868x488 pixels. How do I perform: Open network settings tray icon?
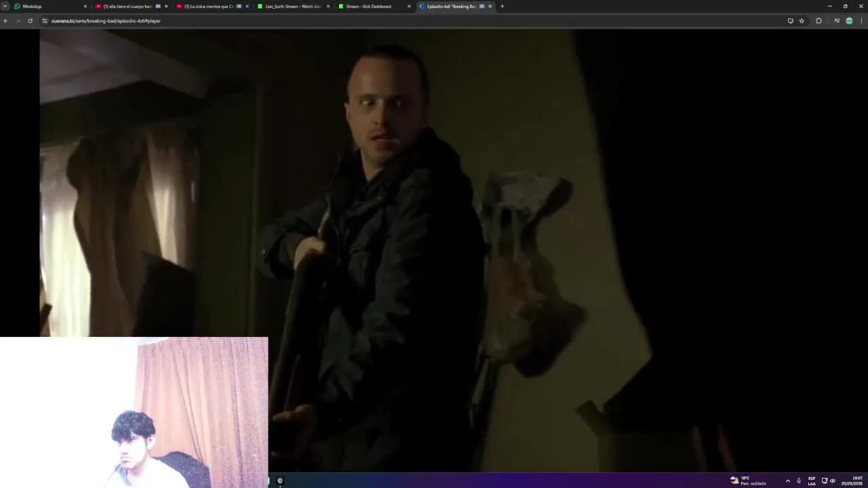coord(825,481)
